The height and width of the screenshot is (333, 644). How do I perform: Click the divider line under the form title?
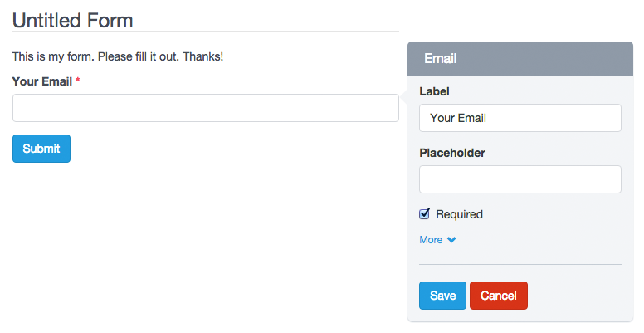coord(205,32)
